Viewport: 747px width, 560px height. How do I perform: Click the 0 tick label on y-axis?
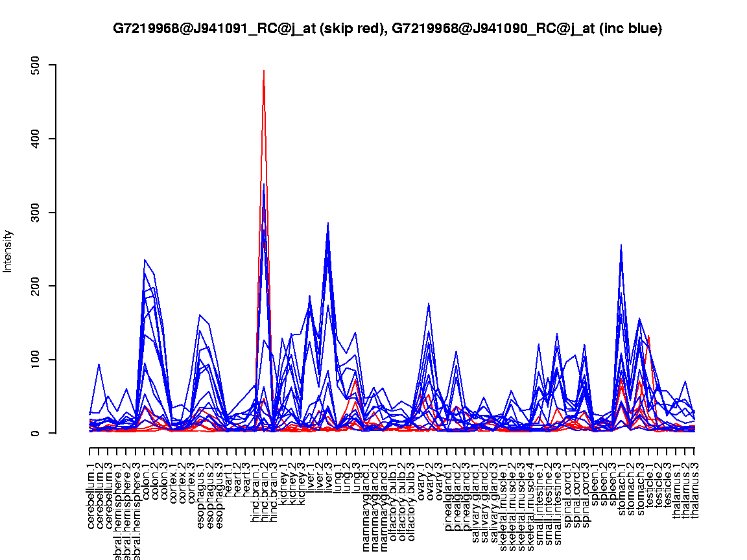click(35, 433)
